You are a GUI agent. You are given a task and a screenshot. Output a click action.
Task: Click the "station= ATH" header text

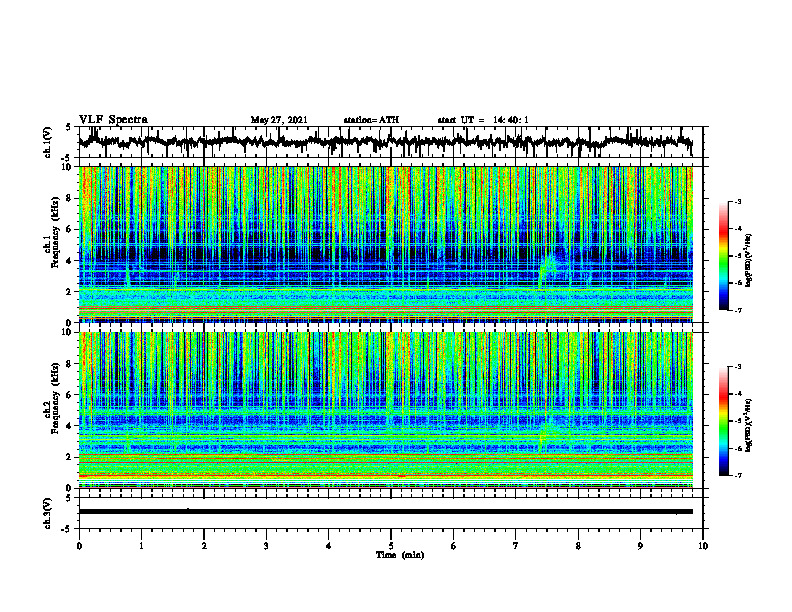point(371,120)
